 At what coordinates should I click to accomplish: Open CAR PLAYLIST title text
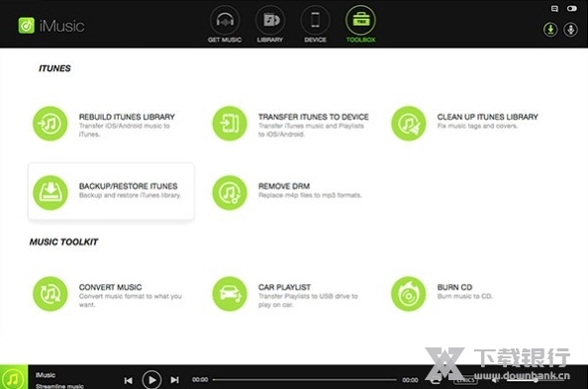(284, 287)
